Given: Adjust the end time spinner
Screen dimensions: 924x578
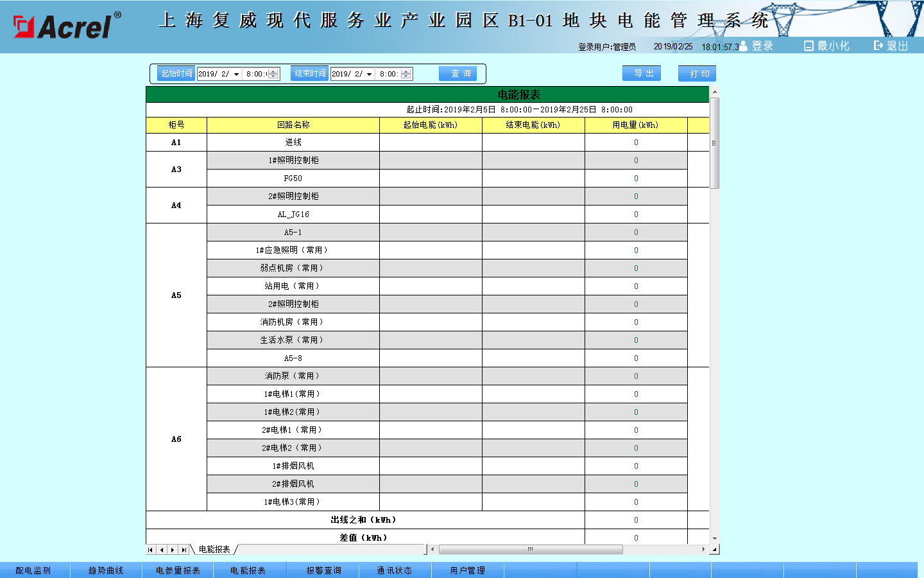Looking at the screenshot, I should click(x=406, y=74).
